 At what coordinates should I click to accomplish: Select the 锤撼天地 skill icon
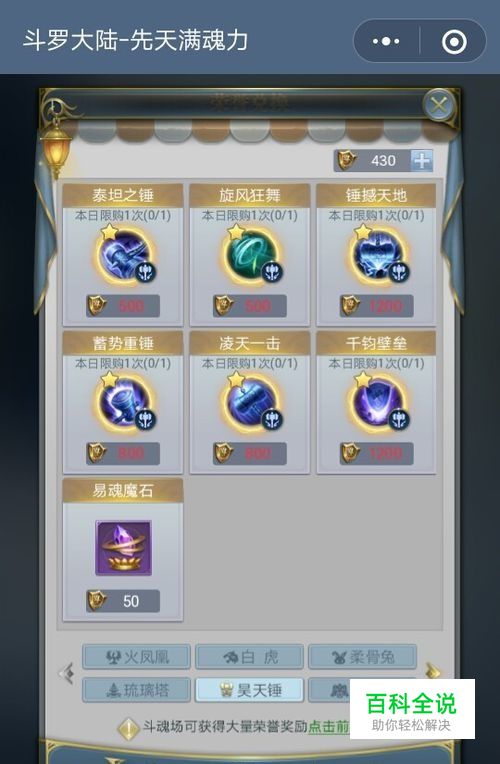click(377, 256)
